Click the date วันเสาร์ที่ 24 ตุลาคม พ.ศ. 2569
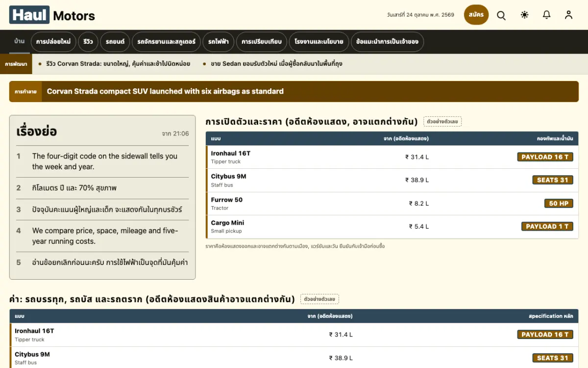This screenshot has width=588, height=368. pyautogui.click(x=420, y=15)
